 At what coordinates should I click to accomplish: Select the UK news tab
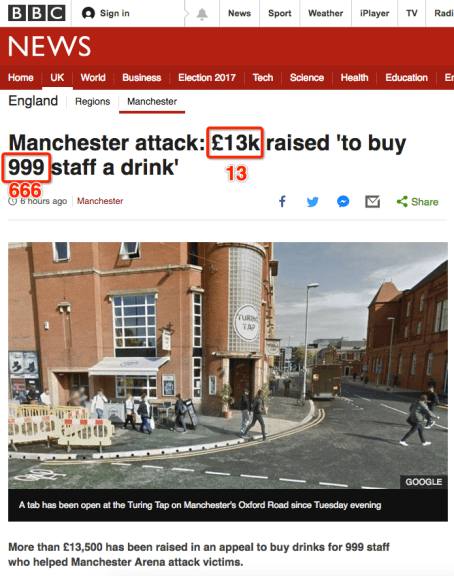(57, 78)
